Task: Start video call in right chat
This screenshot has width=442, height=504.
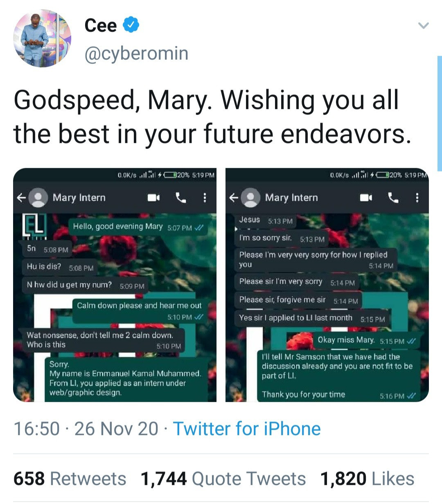Action: point(366,198)
